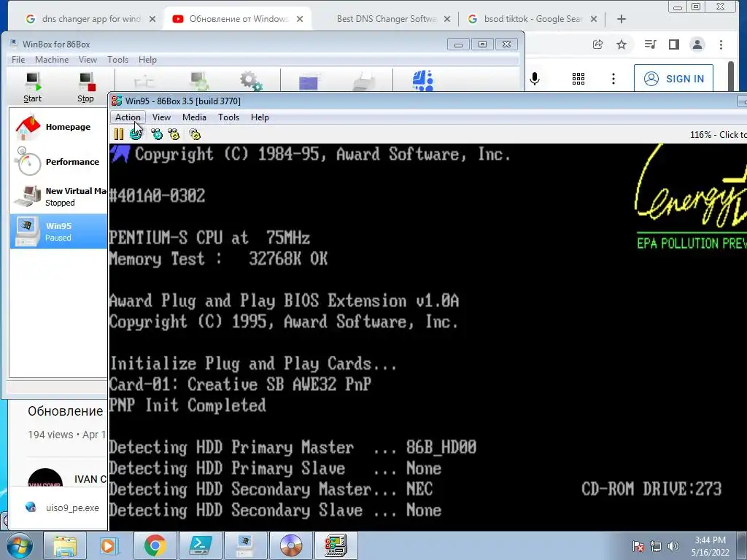
Task: Open the Tools menu in WinBox
Action: tap(117, 60)
